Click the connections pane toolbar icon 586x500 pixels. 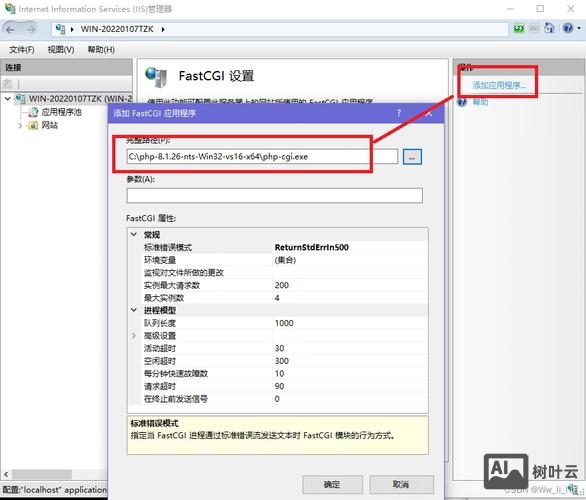[x=7, y=84]
